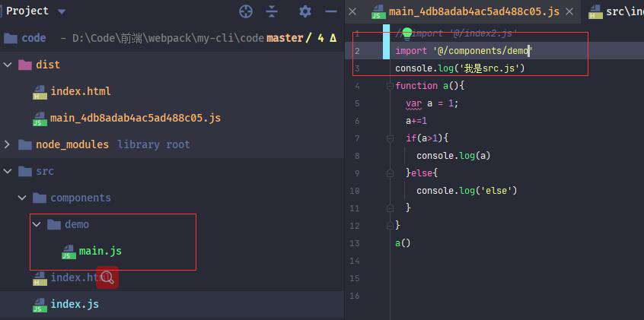Viewport: 644px width, 320px height.
Task: Close the previous tab with X left of main tab
Action: (x=352, y=11)
